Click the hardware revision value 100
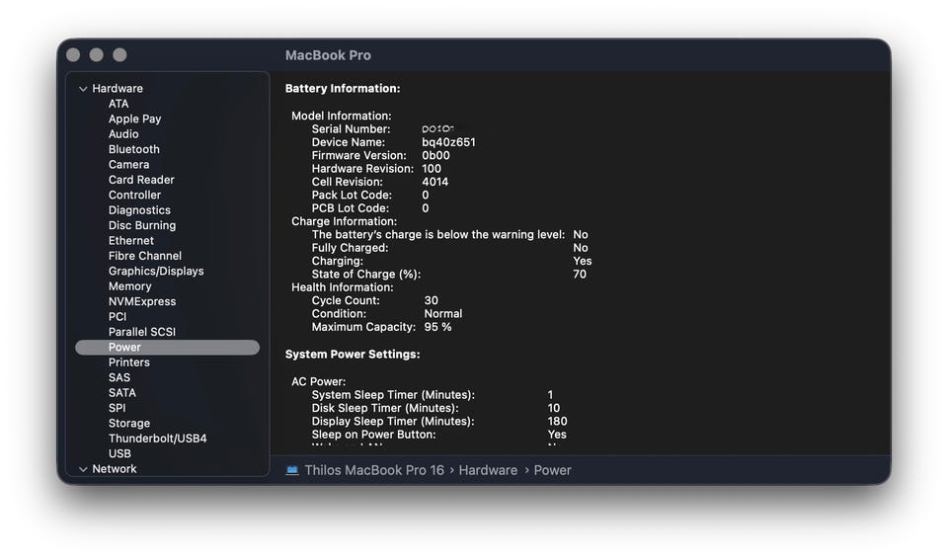The image size is (948, 560). 432,169
